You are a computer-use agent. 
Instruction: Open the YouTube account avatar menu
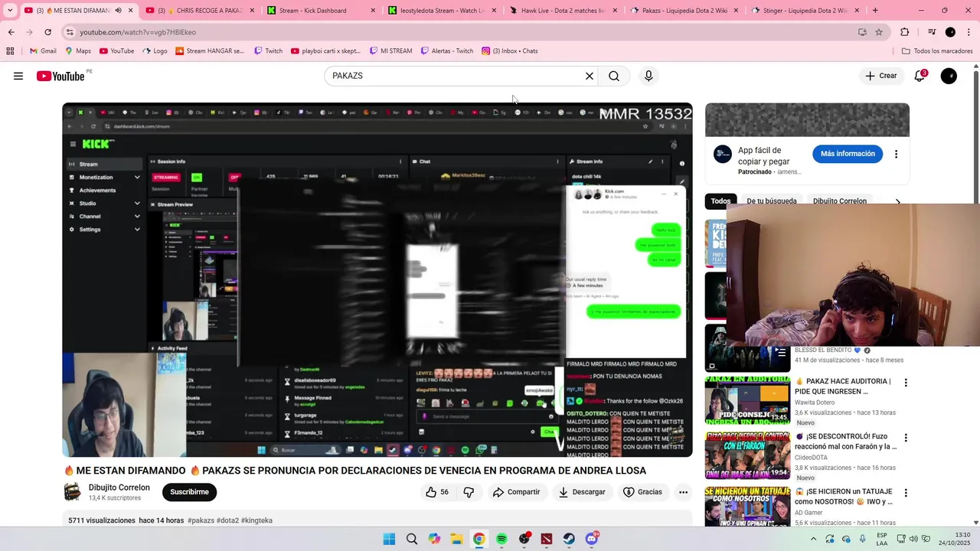[x=949, y=76]
